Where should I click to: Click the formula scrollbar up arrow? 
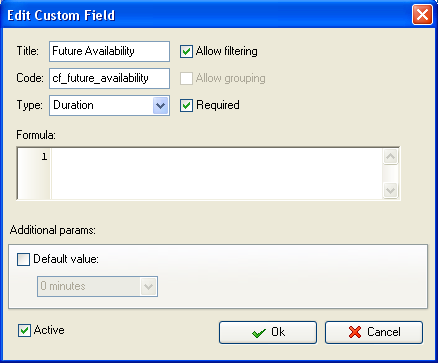point(390,156)
